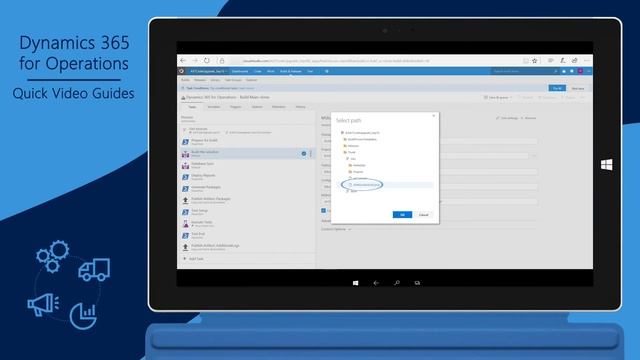Click the PowerShell icon for Prepare for Build

[x=185, y=142]
